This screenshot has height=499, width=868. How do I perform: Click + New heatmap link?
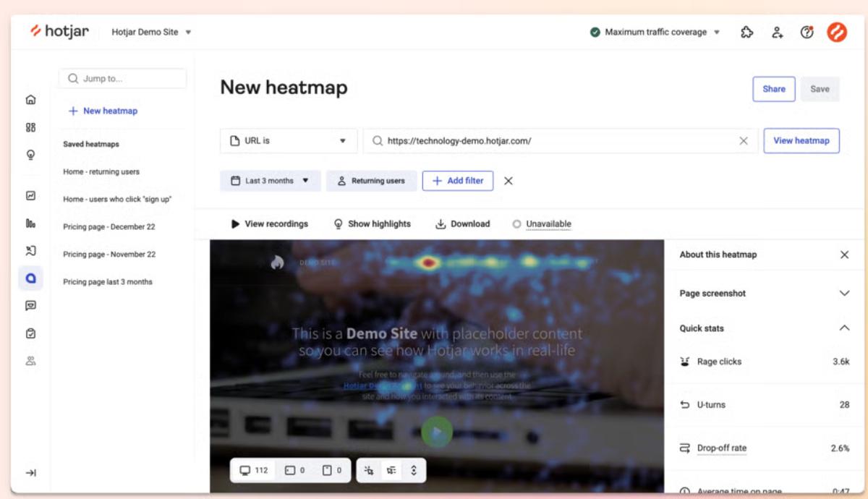point(103,111)
